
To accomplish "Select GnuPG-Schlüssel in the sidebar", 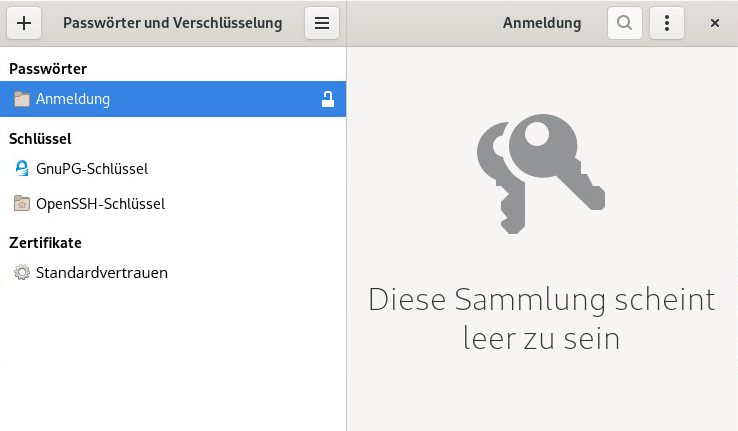I will click(92, 168).
